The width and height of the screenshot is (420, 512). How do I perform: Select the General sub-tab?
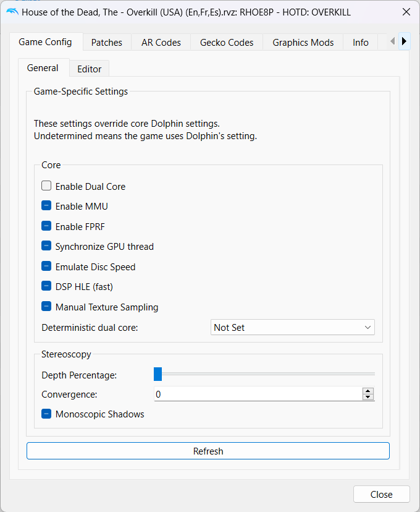(43, 68)
